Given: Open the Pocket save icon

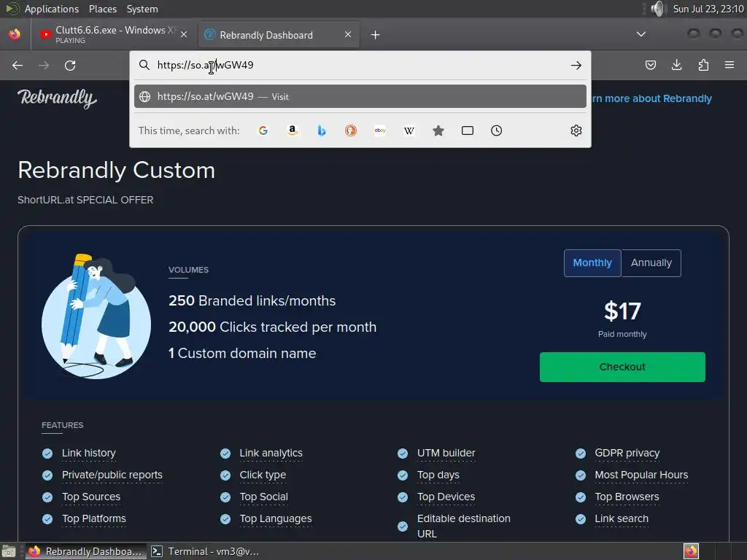Looking at the screenshot, I should tap(650, 65).
